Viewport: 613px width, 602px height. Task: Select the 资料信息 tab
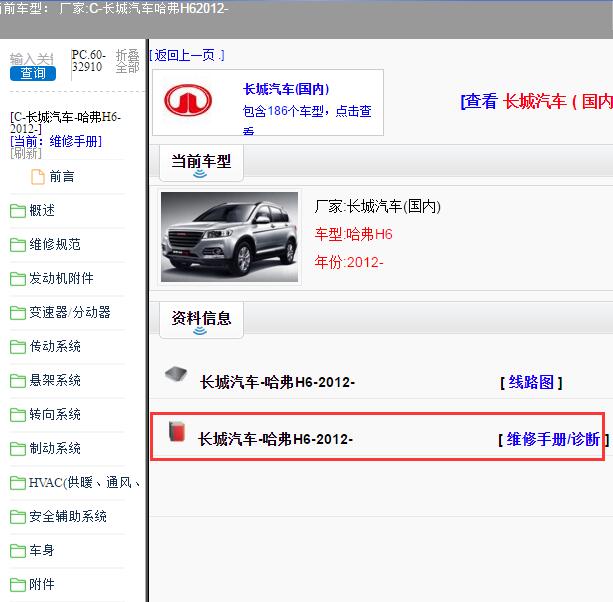(201, 320)
